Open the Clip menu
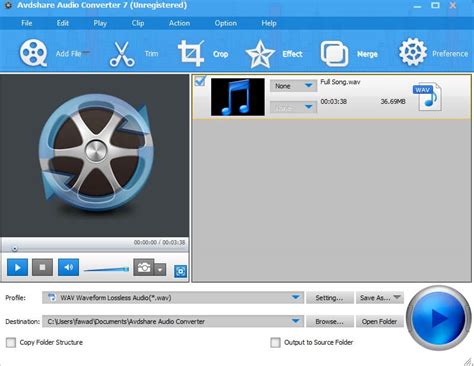 (x=138, y=23)
